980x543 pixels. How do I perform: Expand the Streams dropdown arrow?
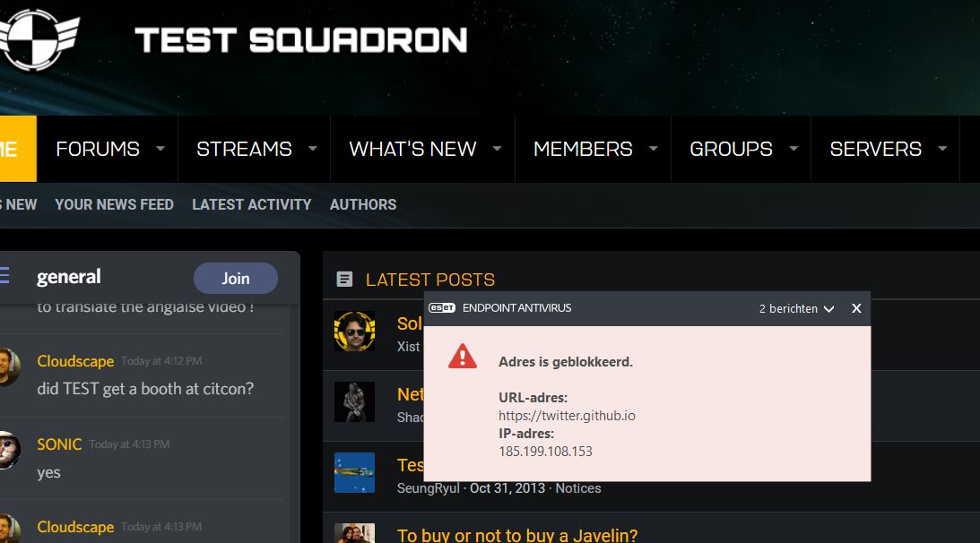[x=313, y=149]
